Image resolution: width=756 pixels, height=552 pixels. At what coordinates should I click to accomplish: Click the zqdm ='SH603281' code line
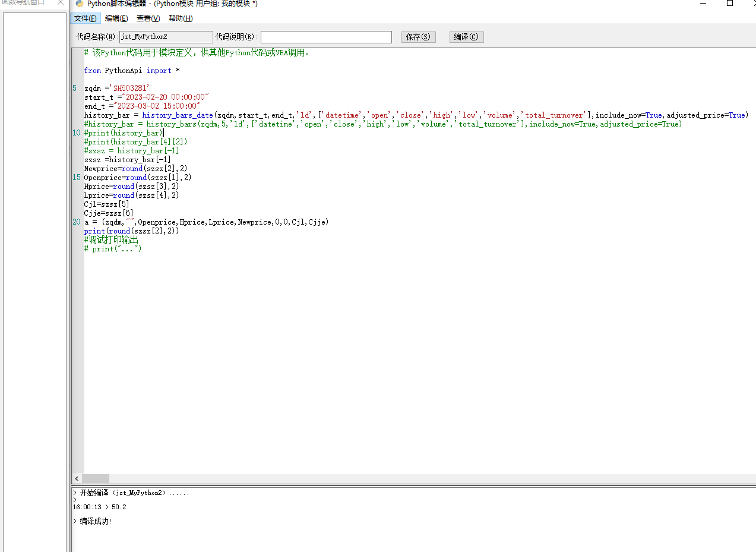coord(117,89)
